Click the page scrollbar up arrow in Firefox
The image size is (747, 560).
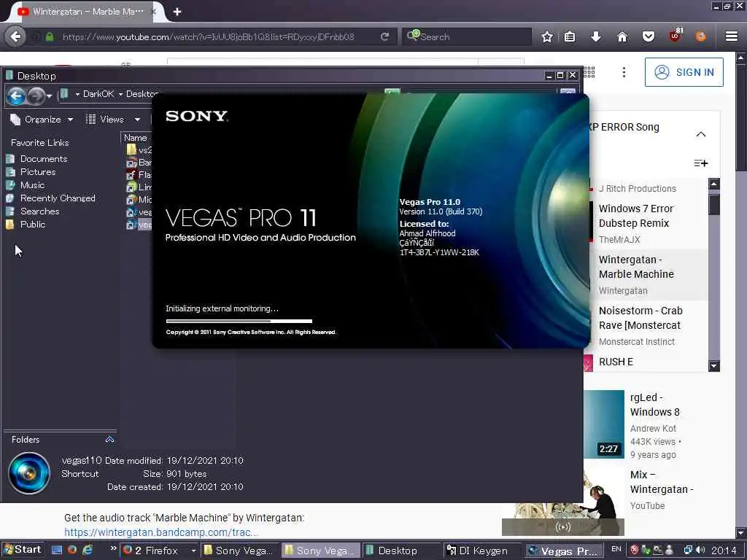(741, 58)
